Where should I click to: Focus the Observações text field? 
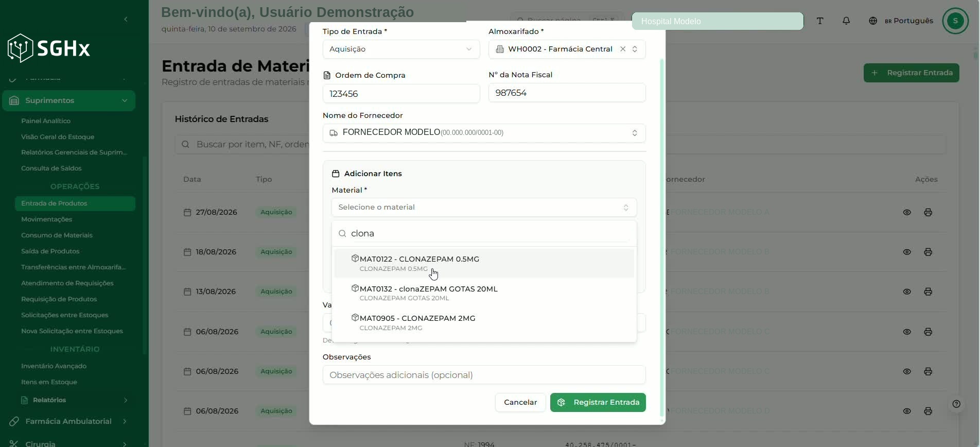[x=484, y=375]
